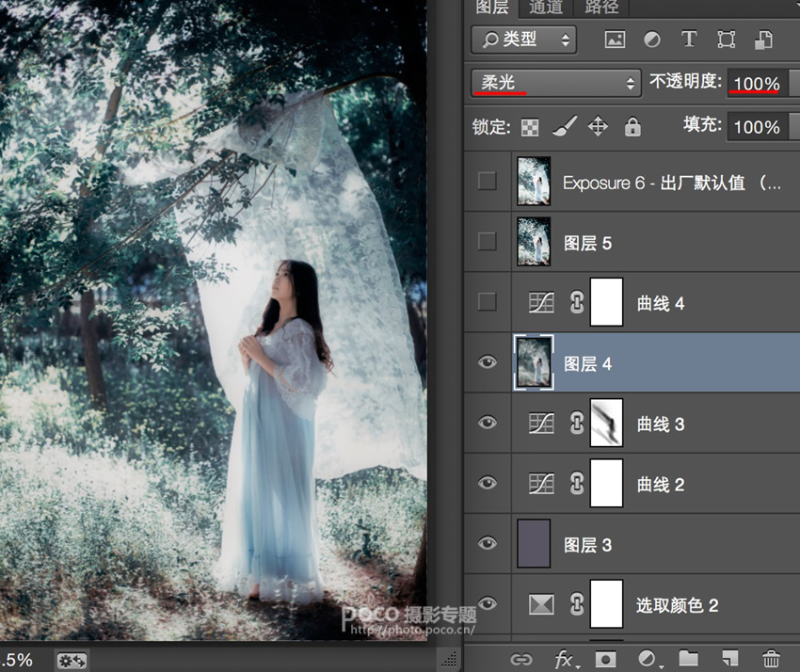Delete layer with trash icon
Viewport: 800px width, 672px height.
tap(771, 658)
